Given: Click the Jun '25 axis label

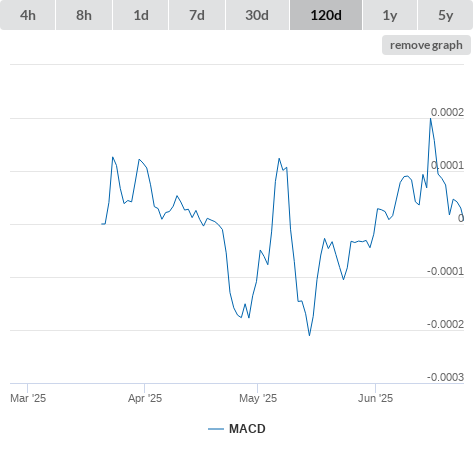Looking at the screenshot, I should 376,398.
